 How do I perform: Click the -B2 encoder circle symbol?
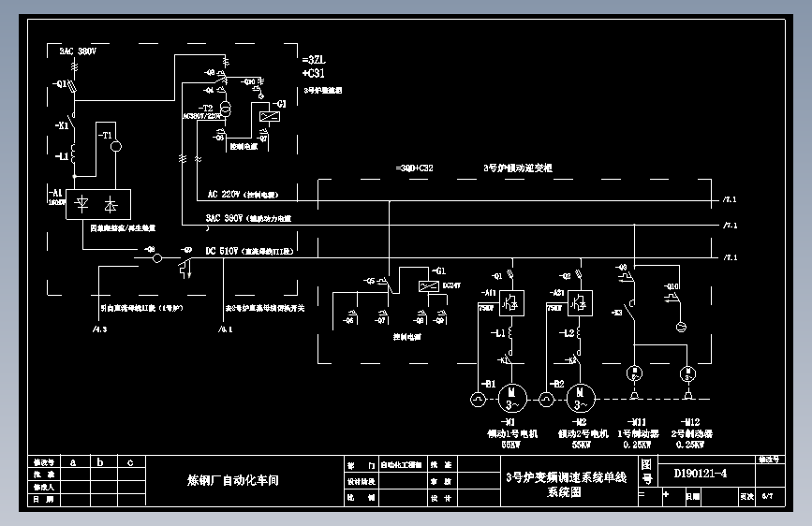(x=546, y=400)
